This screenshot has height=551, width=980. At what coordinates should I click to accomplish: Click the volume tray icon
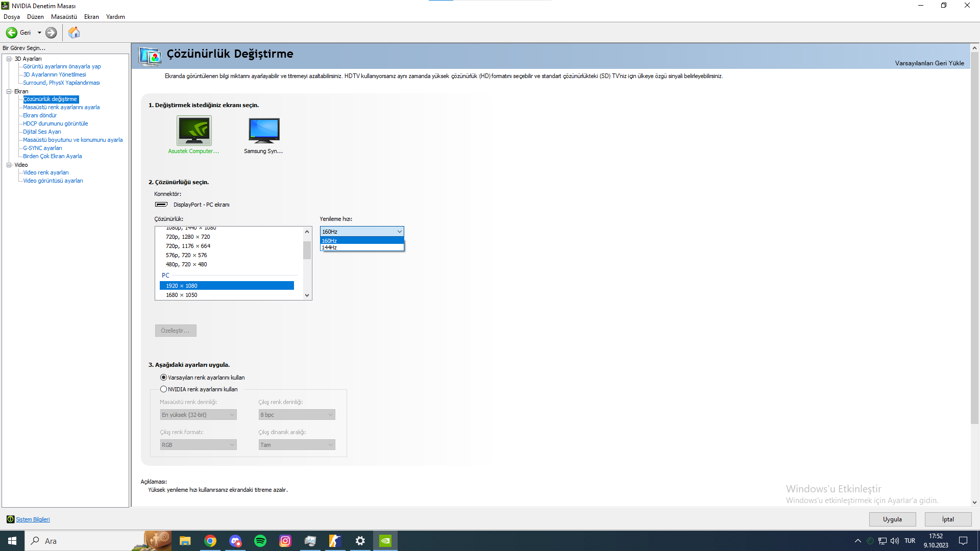coord(895,541)
